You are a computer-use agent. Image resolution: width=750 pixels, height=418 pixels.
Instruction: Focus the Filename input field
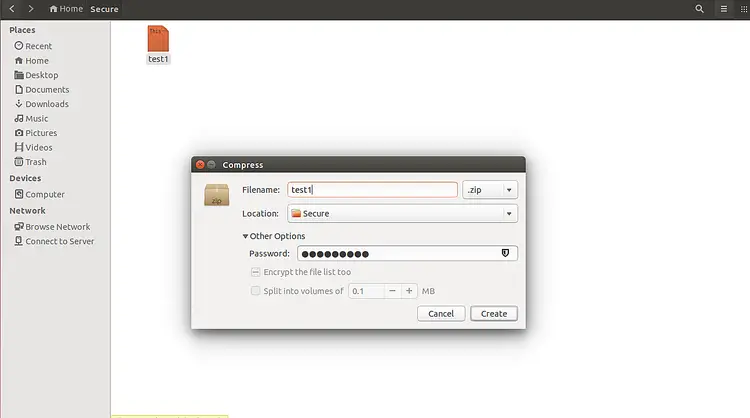(x=372, y=190)
